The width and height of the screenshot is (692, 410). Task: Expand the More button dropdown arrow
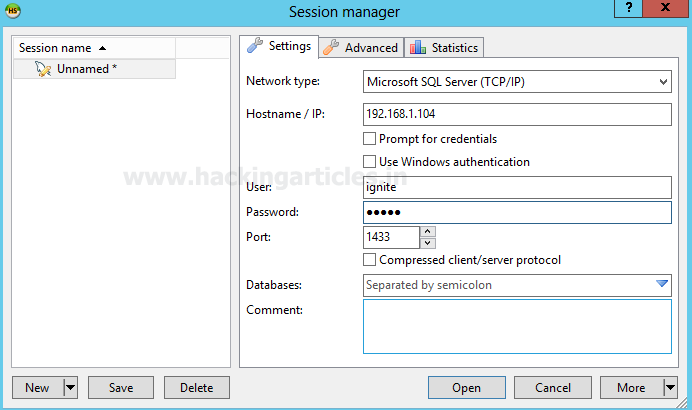(x=669, y=388)
